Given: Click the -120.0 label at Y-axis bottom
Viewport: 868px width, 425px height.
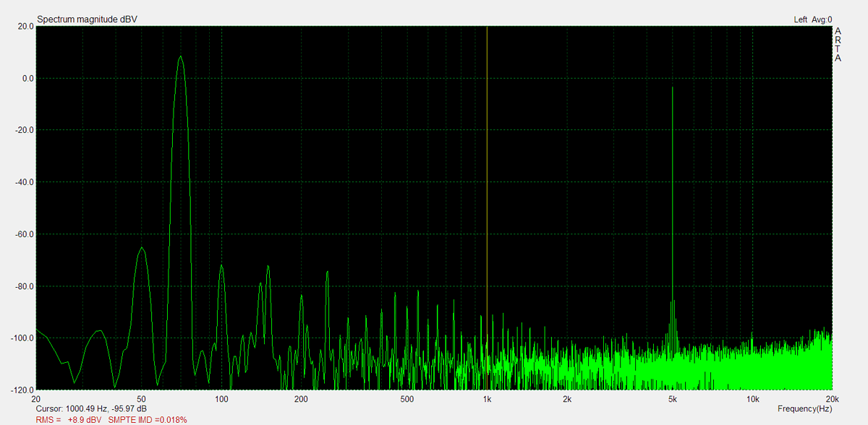Looking at the screenshot, I should 22,390.
